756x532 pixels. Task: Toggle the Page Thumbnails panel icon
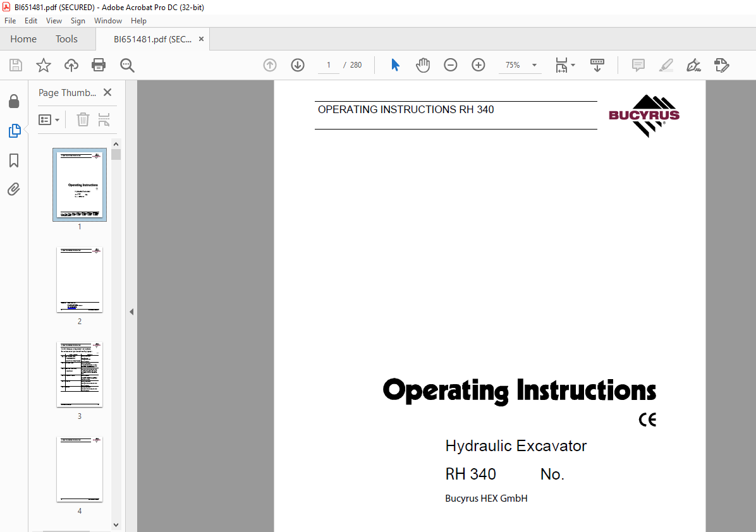(x=15, y=131)
